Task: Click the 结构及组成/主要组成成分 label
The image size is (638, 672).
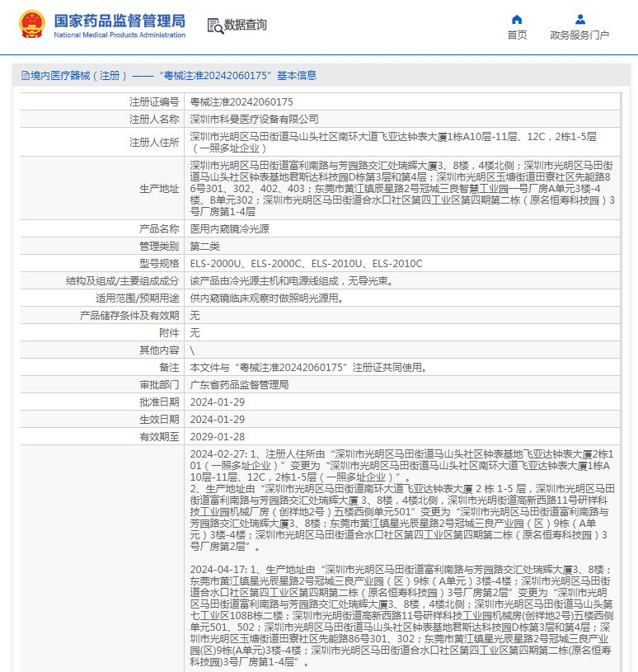Action: [122, 281]
